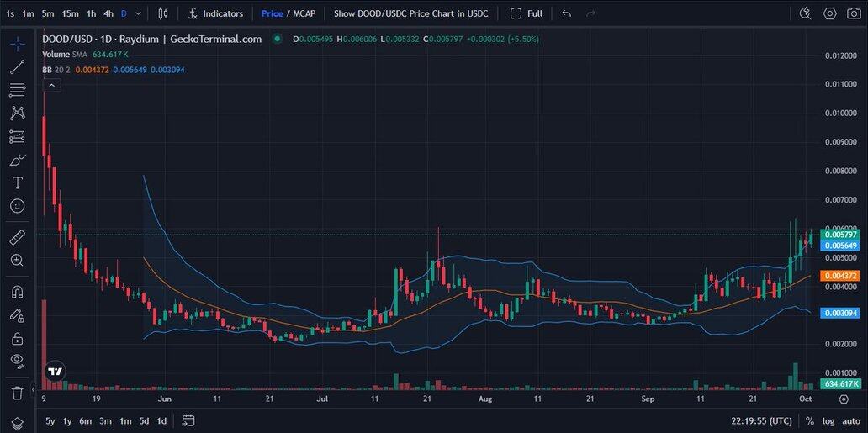Remove drawings with the trash icon
The height and width of the screenshot is (433, 868).
[x=17, y=393]
